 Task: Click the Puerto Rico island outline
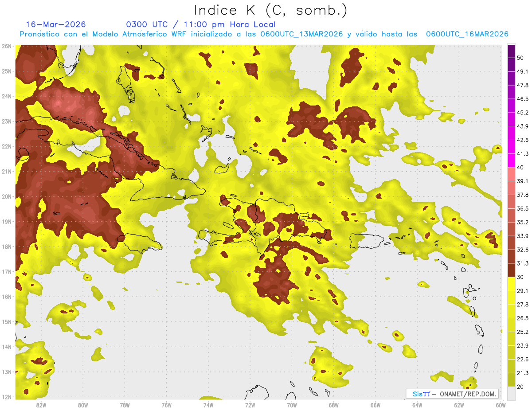[x=365, y=241]
